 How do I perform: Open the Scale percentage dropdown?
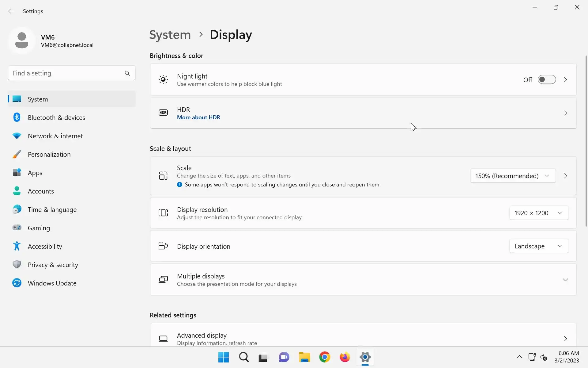513,176
